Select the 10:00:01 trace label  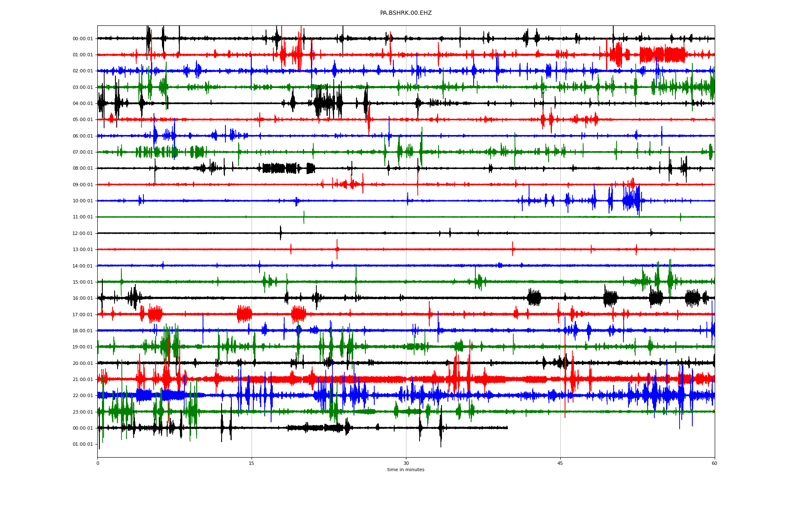coord(82,201)
